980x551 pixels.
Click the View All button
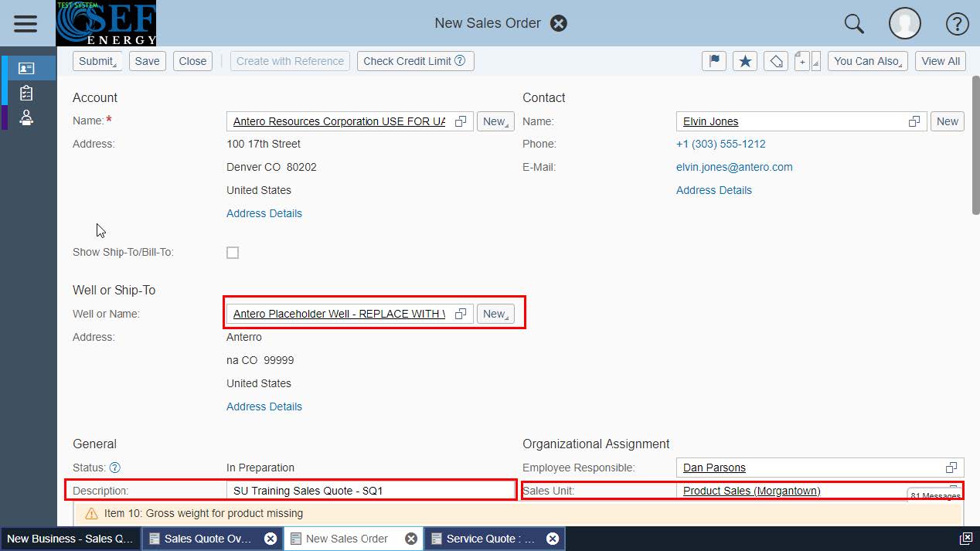click(x=941, y=61)
